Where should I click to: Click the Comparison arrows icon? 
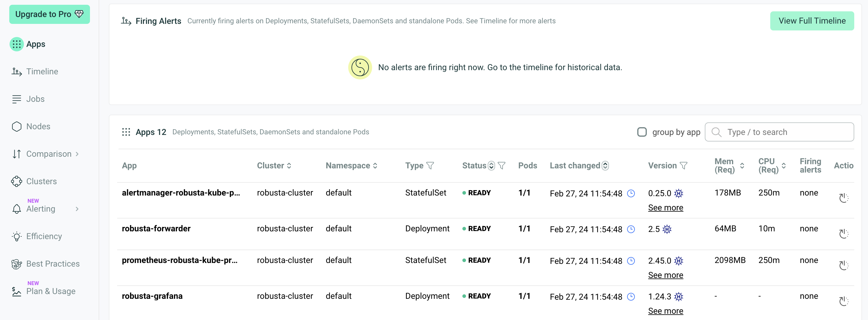pos(16,154)
